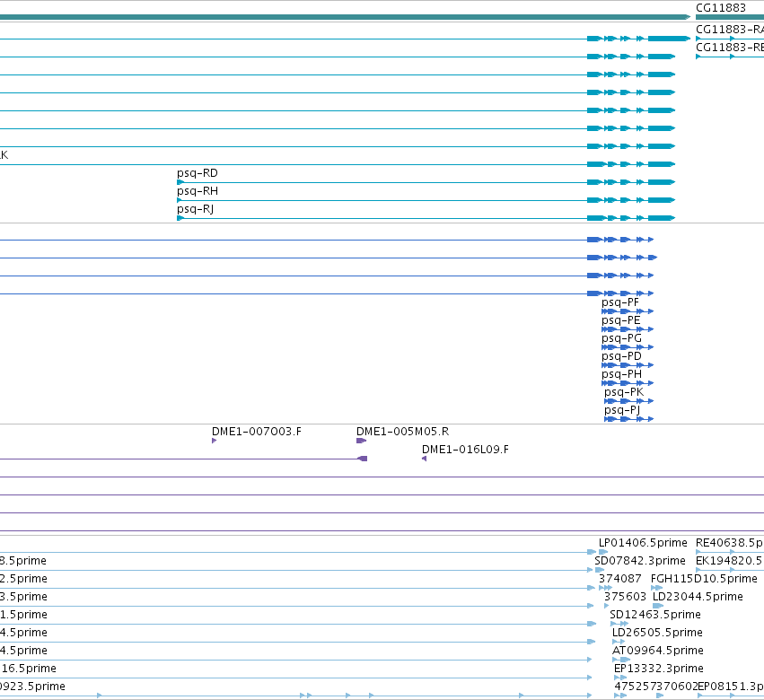This screenshot has width=764, height=700.
Task: Click the purple DME1-005M05.R block glyph
Action: pyautogui.click(x=361, y=441)
